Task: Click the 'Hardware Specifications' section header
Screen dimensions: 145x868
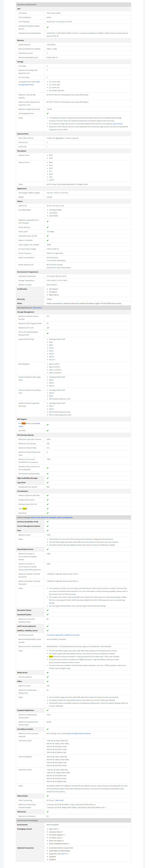Action: (73, 5)
